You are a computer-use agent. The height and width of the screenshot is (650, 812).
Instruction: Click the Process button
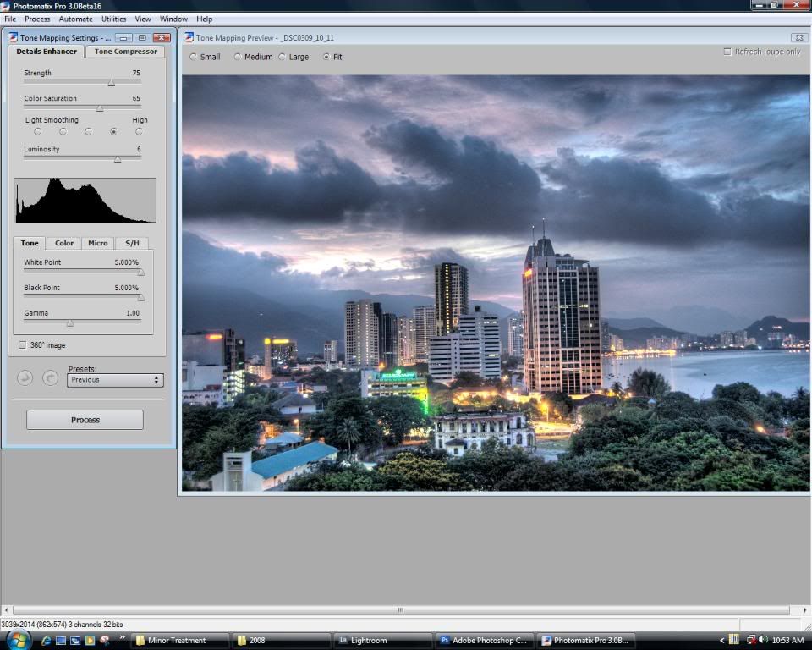[x=85, y=420]
